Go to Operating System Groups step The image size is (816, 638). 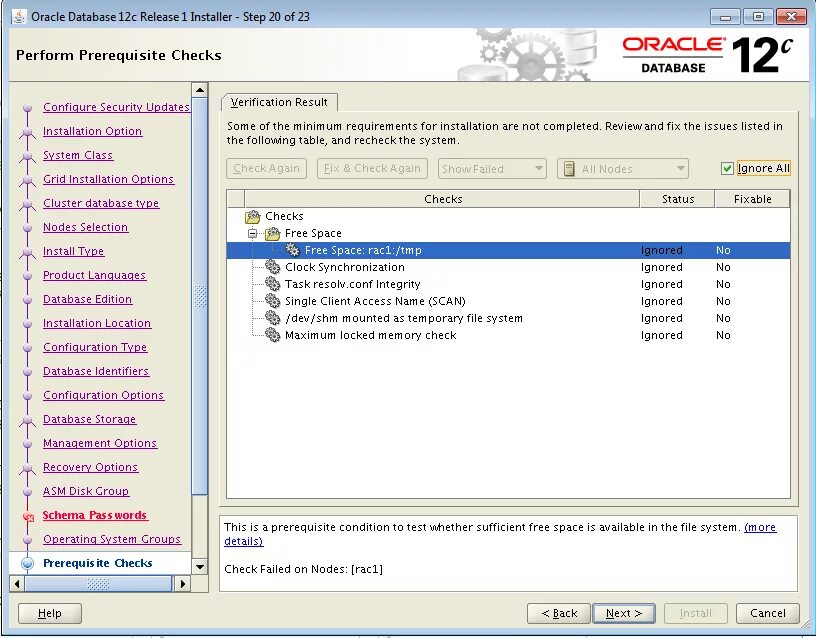point(112,539)
